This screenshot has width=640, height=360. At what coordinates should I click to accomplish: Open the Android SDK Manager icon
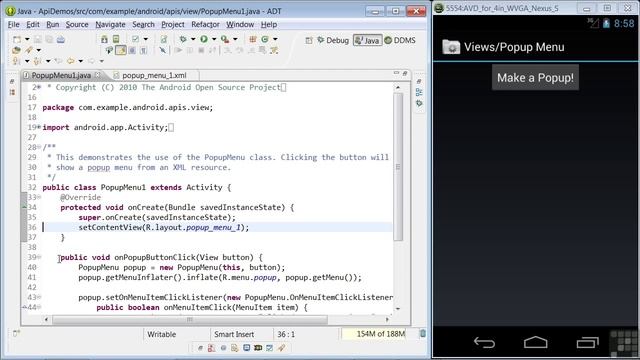pyautogui.click(x=104, y=39)
